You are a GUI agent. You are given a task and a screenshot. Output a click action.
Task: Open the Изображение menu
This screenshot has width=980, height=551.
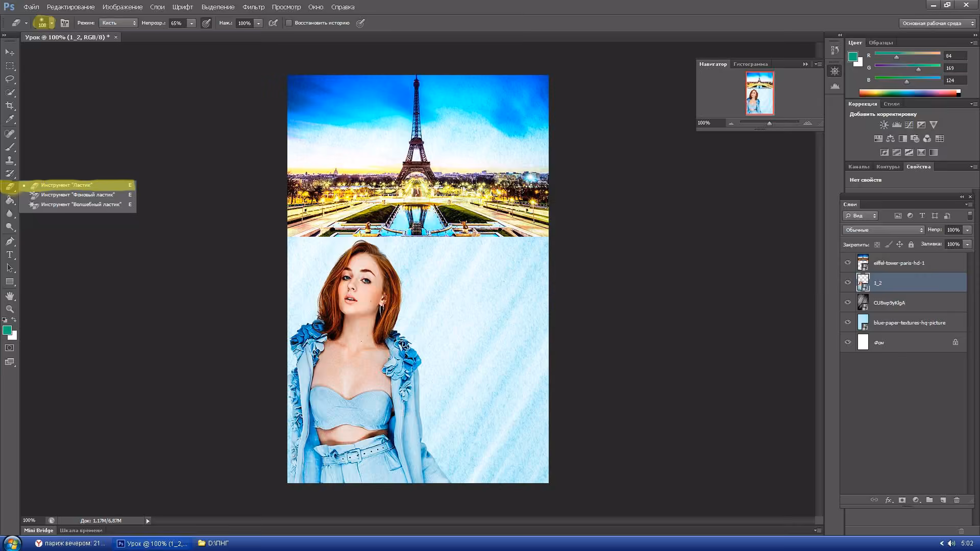tap(122, 7)
